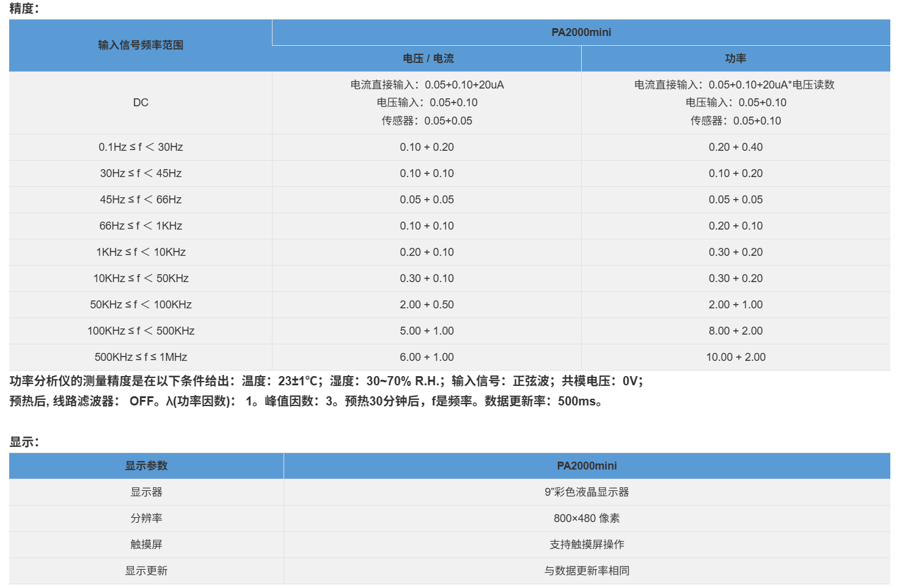Click the 功率 column header
The height and width of the screenshot is (588, 905).
pos(736,59)
